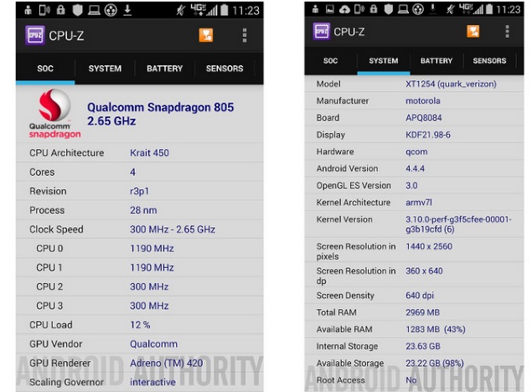Tap 1440 x 2560 resolution value
The image size is (532, 392).
pyautogui.click(x=429, y=246)
